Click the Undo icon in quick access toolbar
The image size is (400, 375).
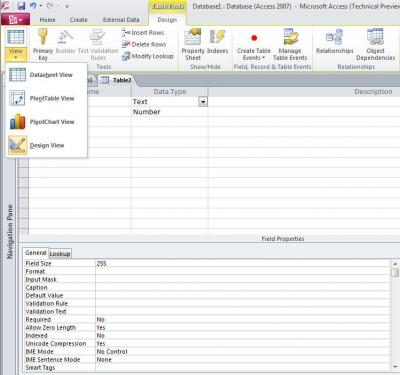click(x=33, y=6)
